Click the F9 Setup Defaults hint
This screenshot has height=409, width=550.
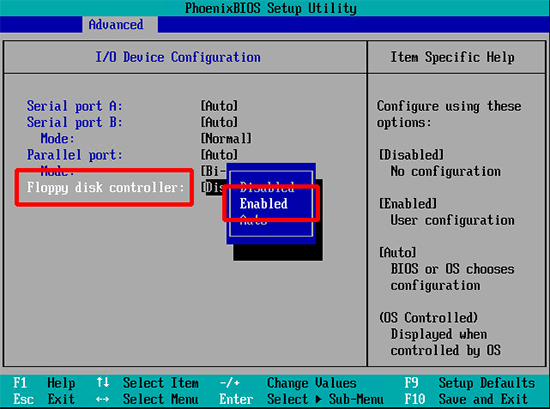point(470,383)
